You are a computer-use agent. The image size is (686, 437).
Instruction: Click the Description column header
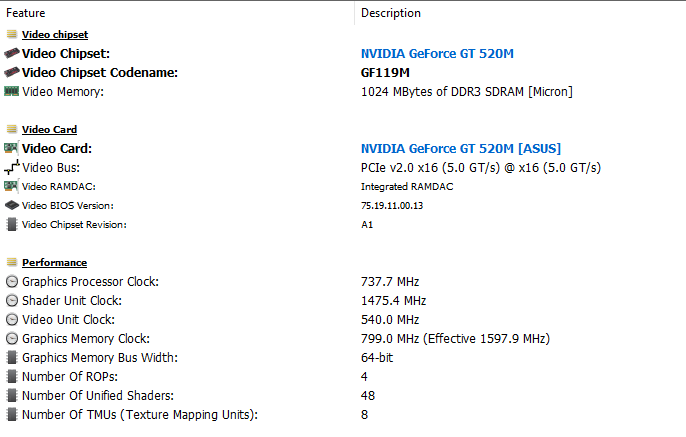[390, 13]
